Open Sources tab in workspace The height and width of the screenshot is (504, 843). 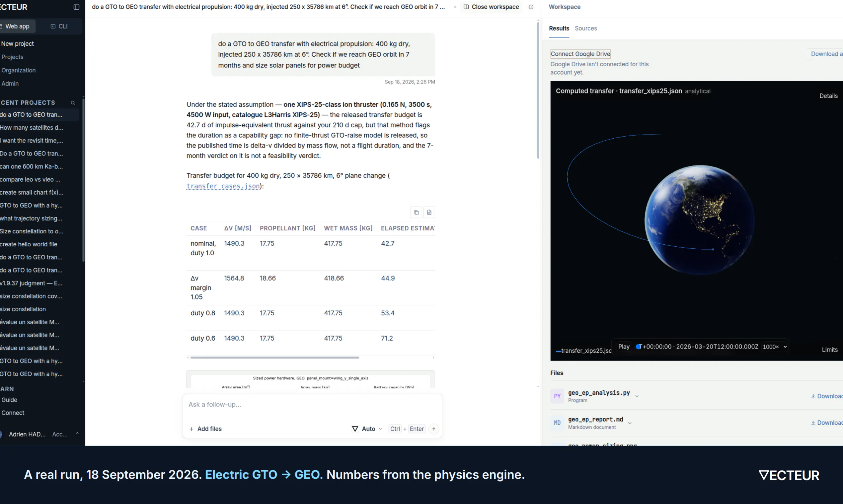pyautogui.click(x=585, y=28)
